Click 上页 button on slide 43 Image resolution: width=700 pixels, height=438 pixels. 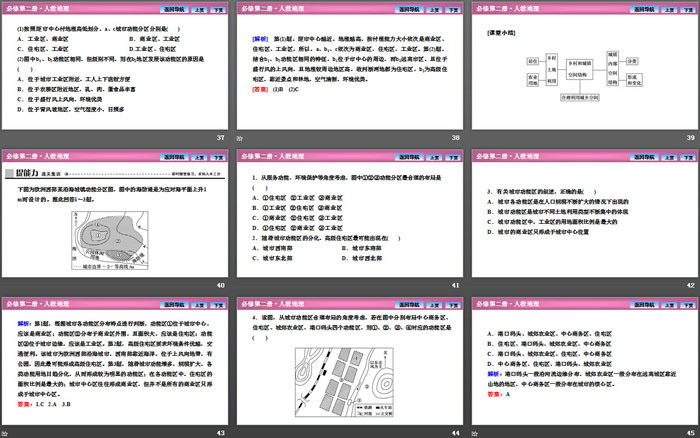coord(199,305)
